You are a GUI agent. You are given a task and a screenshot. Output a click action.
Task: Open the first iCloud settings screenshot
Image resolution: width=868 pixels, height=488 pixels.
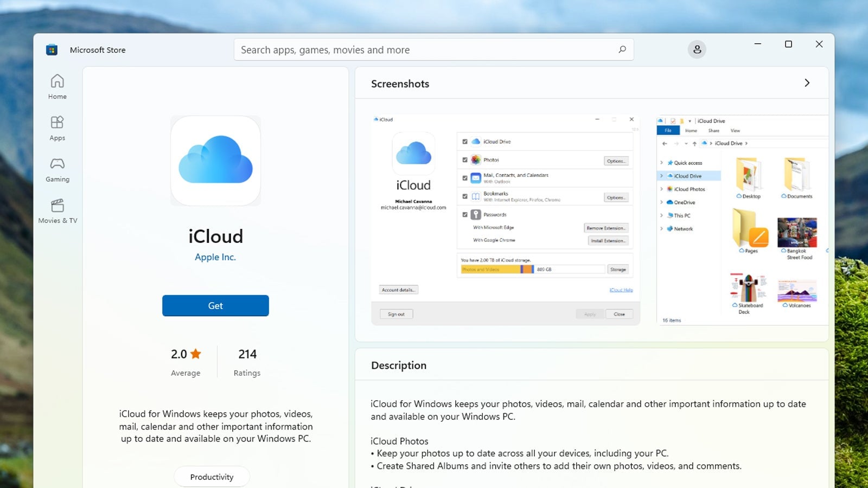[x=505, y=217]
